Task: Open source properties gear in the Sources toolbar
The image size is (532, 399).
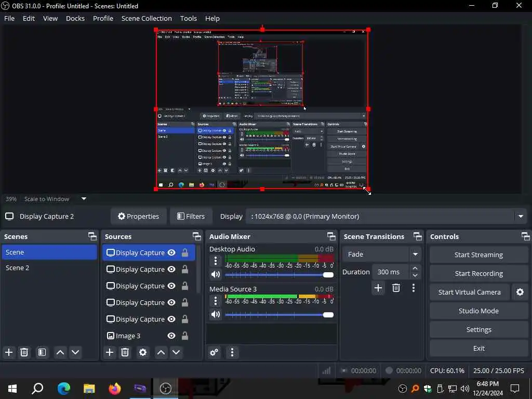Action: [x=143, y=352]
